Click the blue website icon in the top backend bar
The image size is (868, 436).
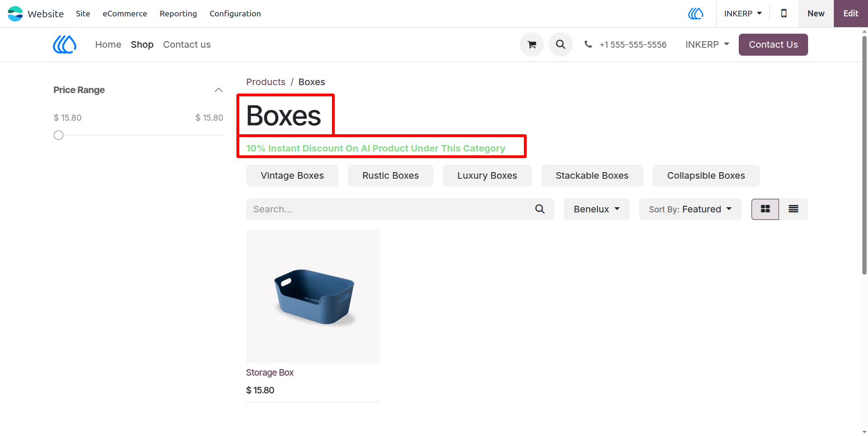point(696,14)
